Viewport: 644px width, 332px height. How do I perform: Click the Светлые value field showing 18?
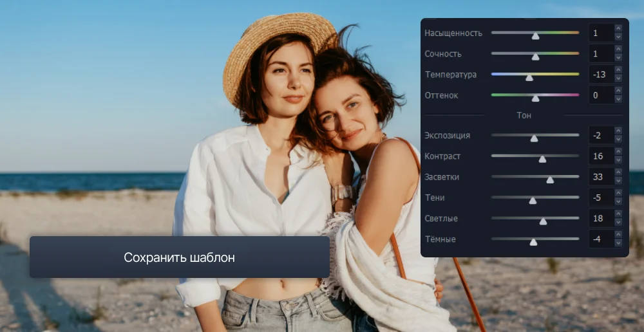600,219
